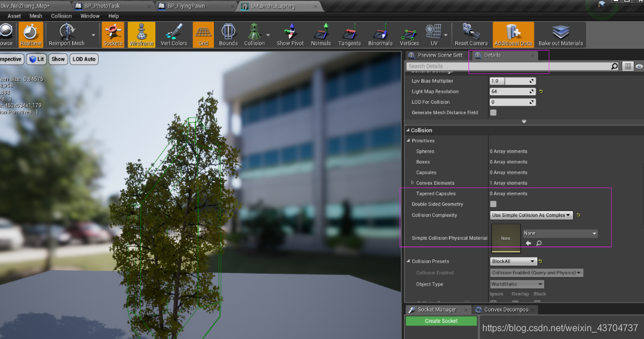Click Simple Collision Physical Material thumbnail
The height and width of the screenshot is (339, 644).
[506, 238]
